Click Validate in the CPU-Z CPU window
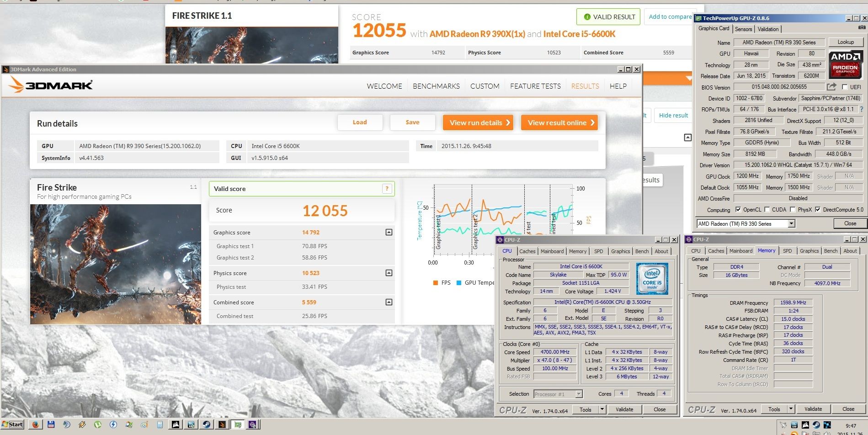Screen dimensions: 868x435 [624, 409]
